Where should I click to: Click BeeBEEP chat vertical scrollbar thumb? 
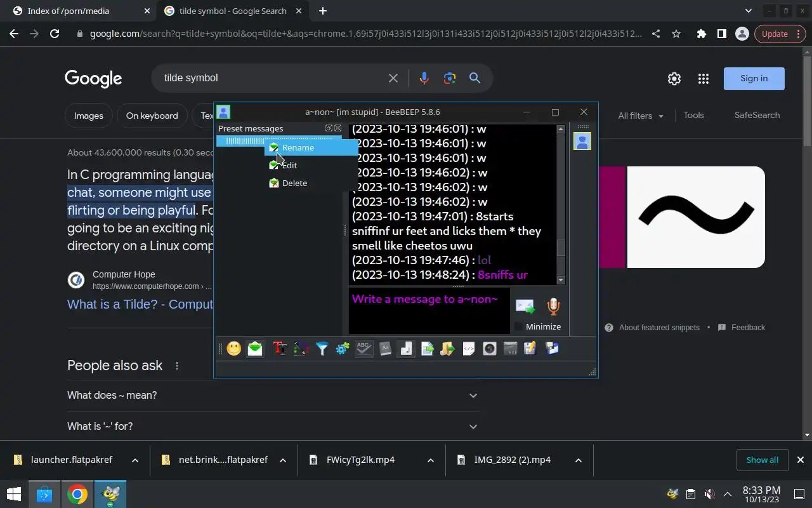tap(561, 248)
